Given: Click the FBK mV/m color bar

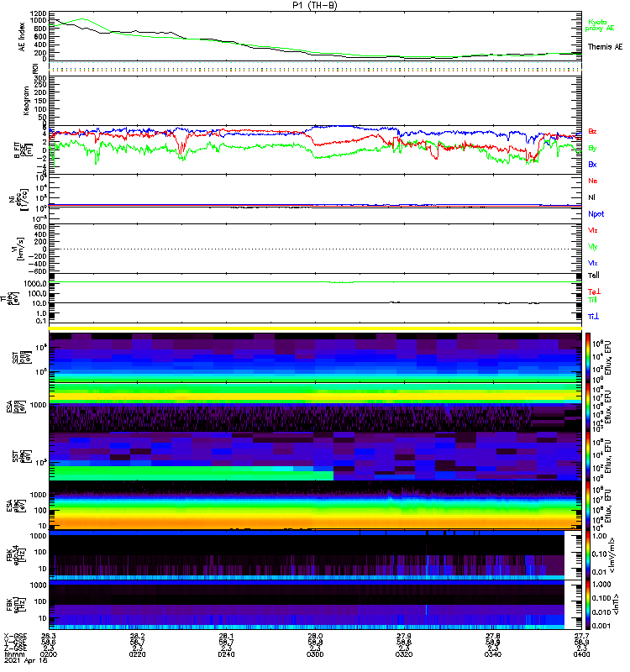Looking at the screenshot, I should (x=588, y=554).
